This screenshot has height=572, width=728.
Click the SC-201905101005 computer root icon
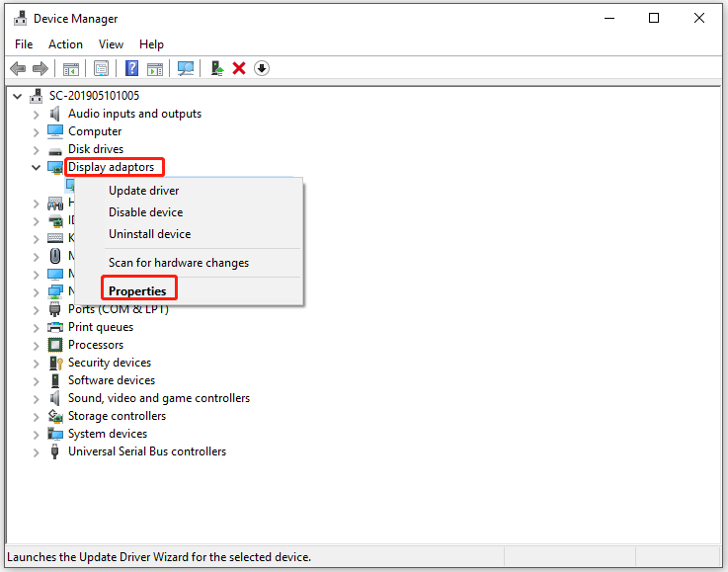[37, 96]
